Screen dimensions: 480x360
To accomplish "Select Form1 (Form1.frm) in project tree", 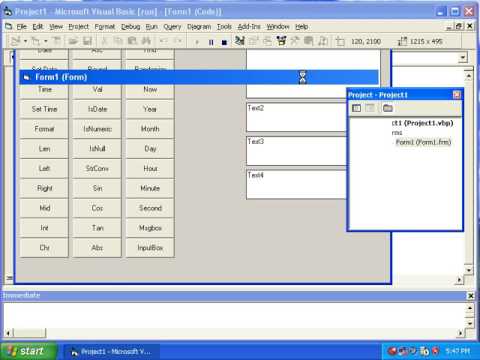I will (423, 142).
